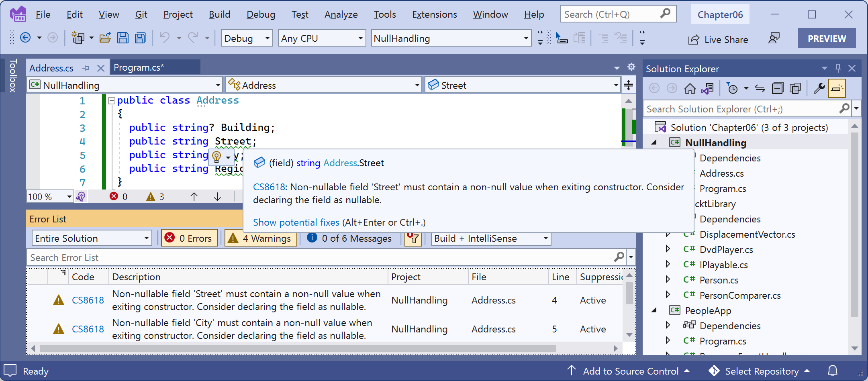868x381 pixels.
Task: Toggle the 4 Warnings filter
Action: click(261, 238)
